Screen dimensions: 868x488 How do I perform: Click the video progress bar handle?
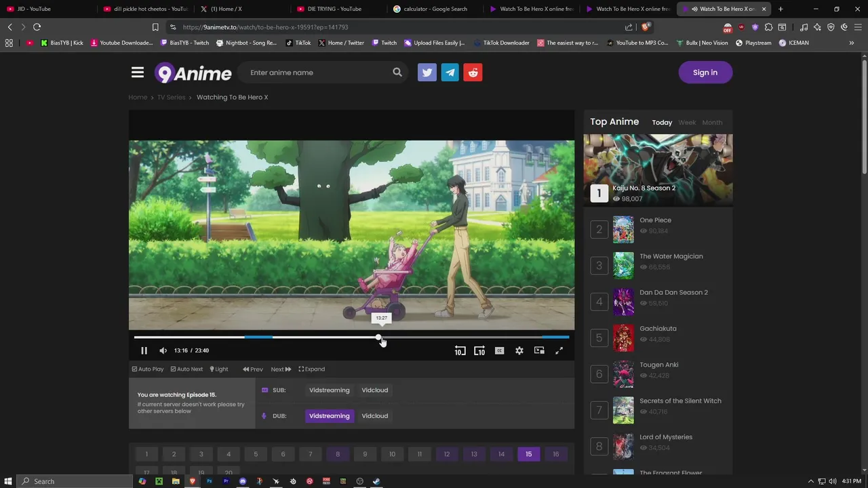pyautogui.click(x=379, y=337)
